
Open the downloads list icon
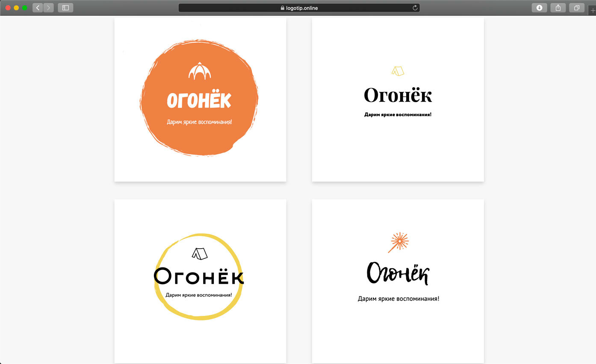tap(539, 8)
